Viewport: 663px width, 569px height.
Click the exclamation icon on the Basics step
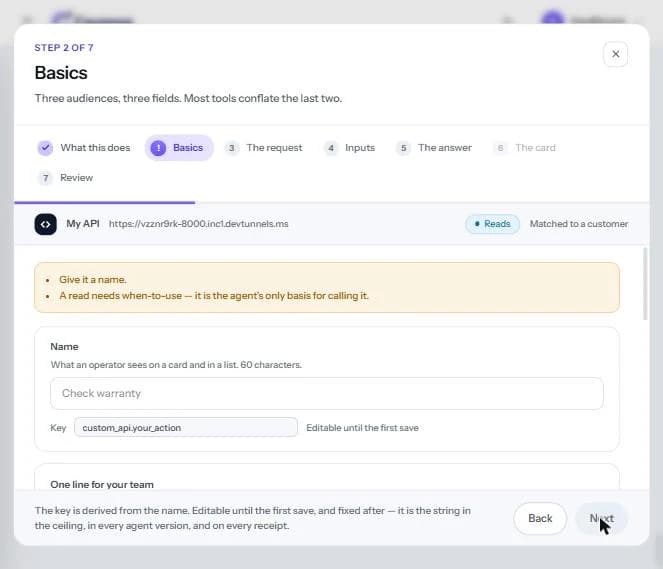pos(158,148)
